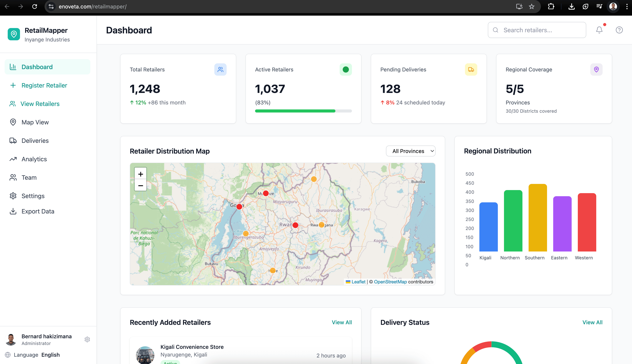This screenshot has width=632, height=364.
Task: Click '24 scheduled today' text
Action: click(x=421, y=103)
